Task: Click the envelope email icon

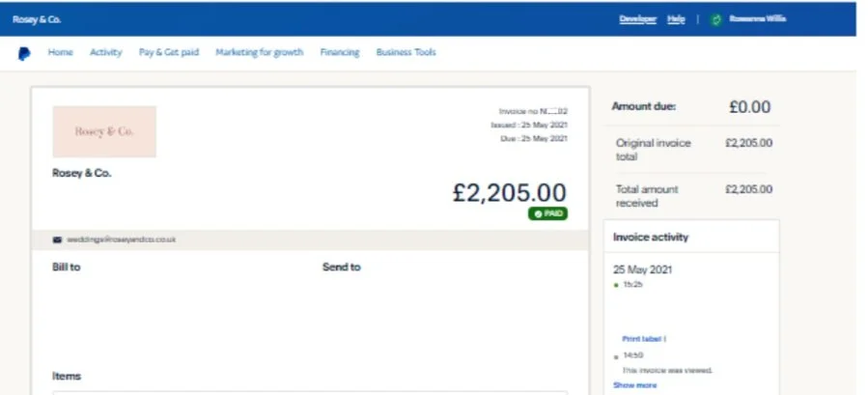Action: pyautogui.click(x=57, y=240)
